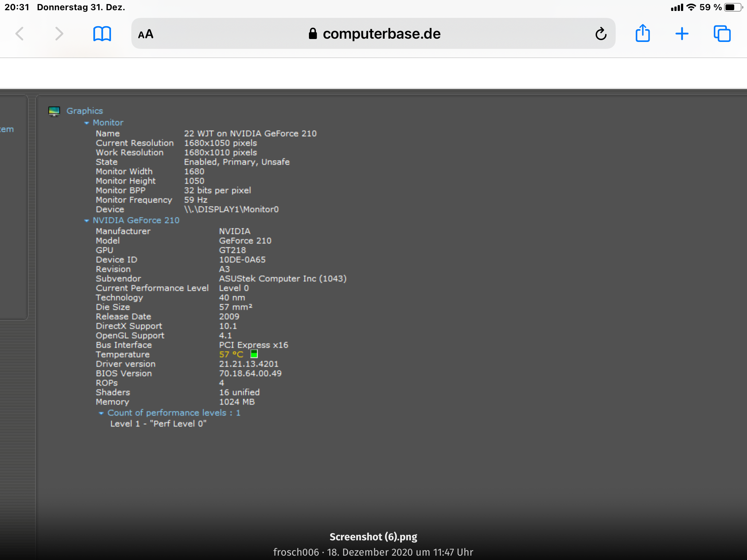The width and height of the screenshot is (747, 560).
Task: Tap the Safari forward arrow
Action: coord(59,34)
